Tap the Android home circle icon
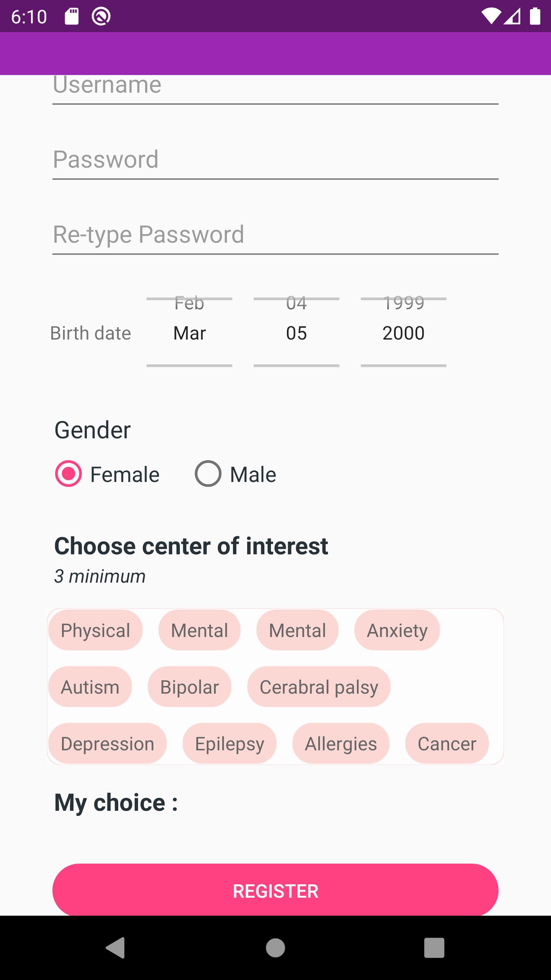551x980 pixels. pos(275,948)
